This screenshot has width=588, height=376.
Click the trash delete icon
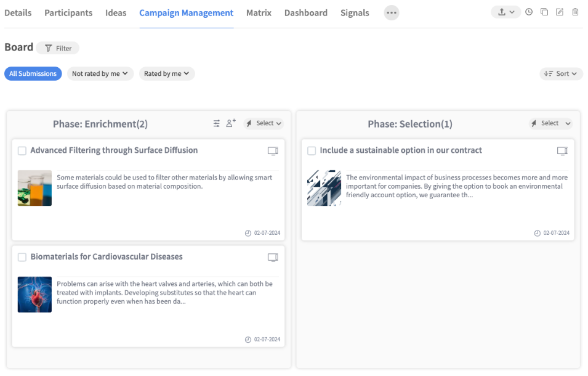(x=575, y=12)
